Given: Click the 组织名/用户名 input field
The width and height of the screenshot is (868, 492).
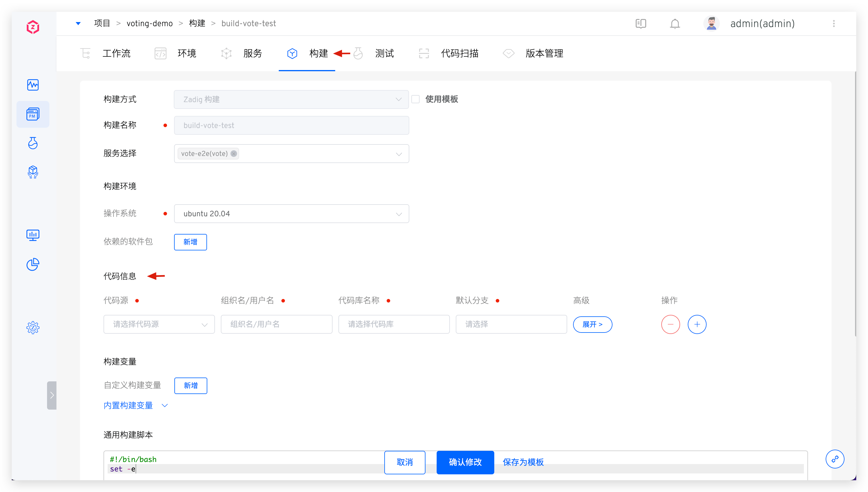Looking at the screenshot, I should pyautogui.click(x=276, y=324).
